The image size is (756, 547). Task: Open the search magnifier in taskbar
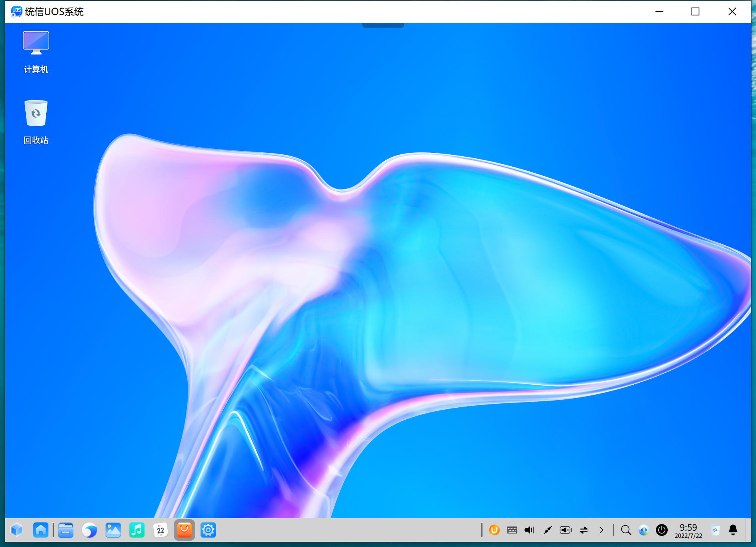coord(626,530)
